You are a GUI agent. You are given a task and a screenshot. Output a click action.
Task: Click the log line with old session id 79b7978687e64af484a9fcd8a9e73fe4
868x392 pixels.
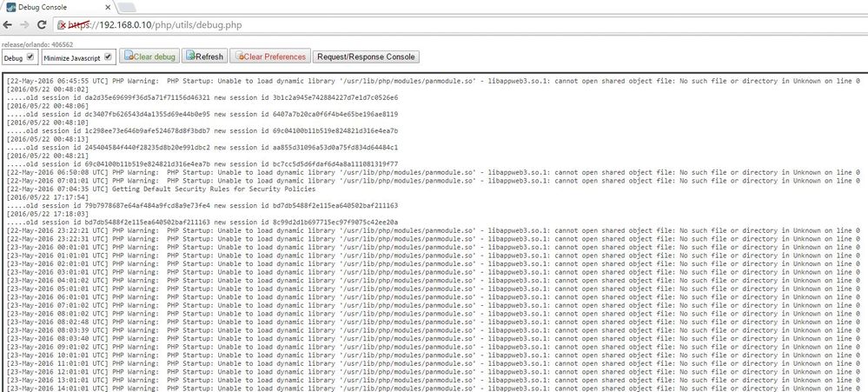[x=202, y=205]
